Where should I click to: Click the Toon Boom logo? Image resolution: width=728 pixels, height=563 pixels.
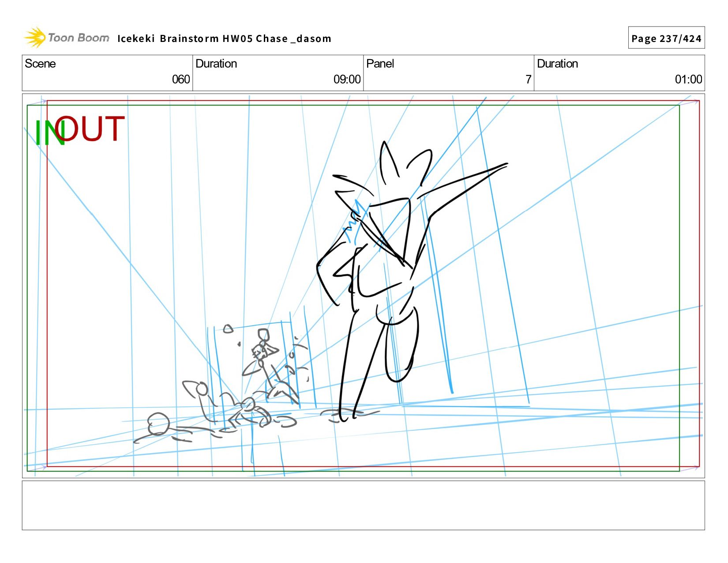[x=66, y=38]
